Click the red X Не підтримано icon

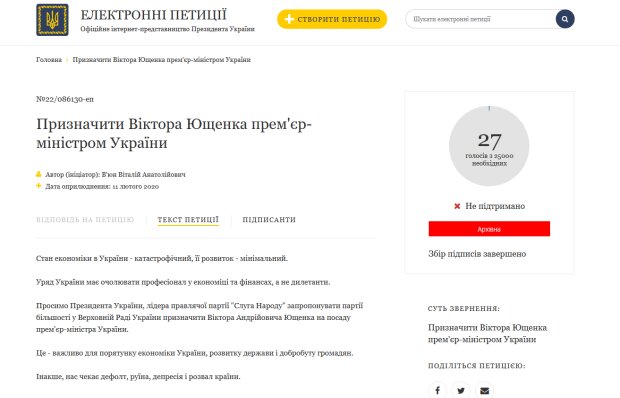tap(457, 206)
